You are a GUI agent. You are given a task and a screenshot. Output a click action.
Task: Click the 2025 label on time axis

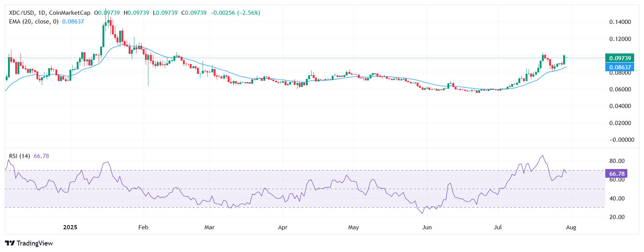click(70, 227)
